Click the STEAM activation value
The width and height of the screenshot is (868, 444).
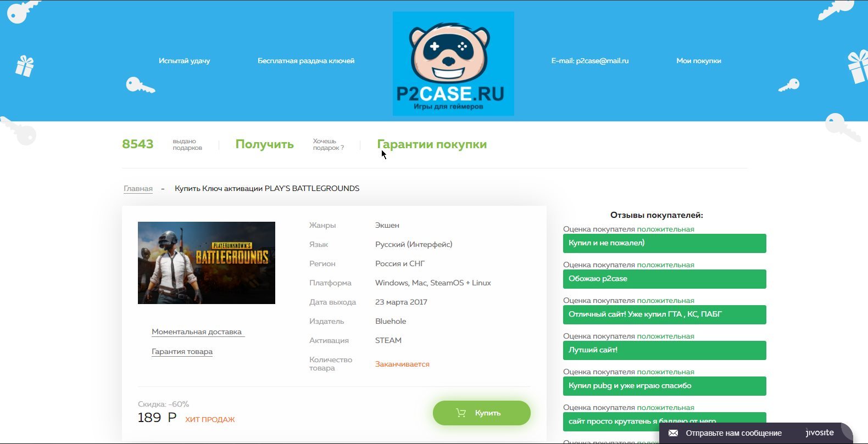tap(388, 341)
